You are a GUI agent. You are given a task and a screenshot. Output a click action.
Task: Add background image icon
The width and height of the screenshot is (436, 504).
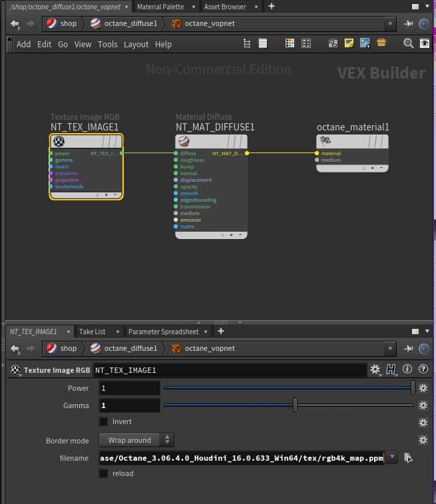tap(365, 43)
